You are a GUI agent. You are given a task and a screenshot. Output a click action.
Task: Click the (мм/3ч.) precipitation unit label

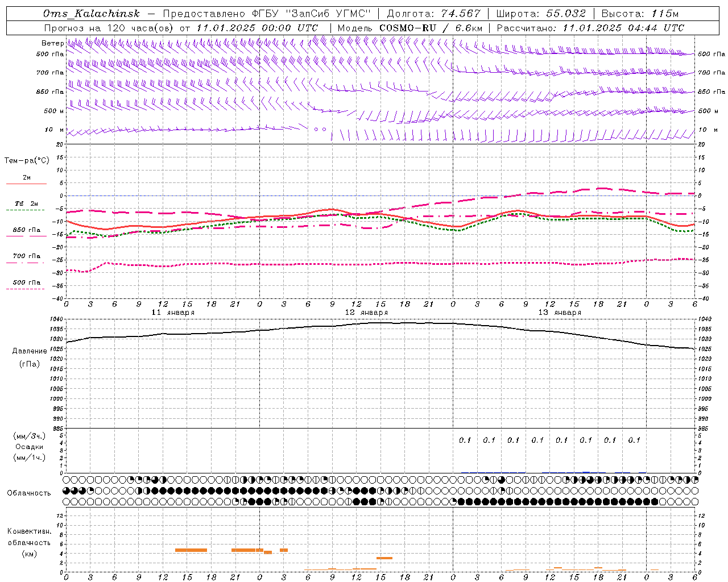[30, 436]
